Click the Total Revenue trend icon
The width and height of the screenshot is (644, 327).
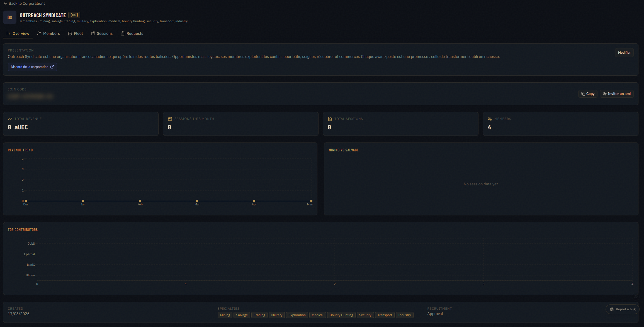10,119
